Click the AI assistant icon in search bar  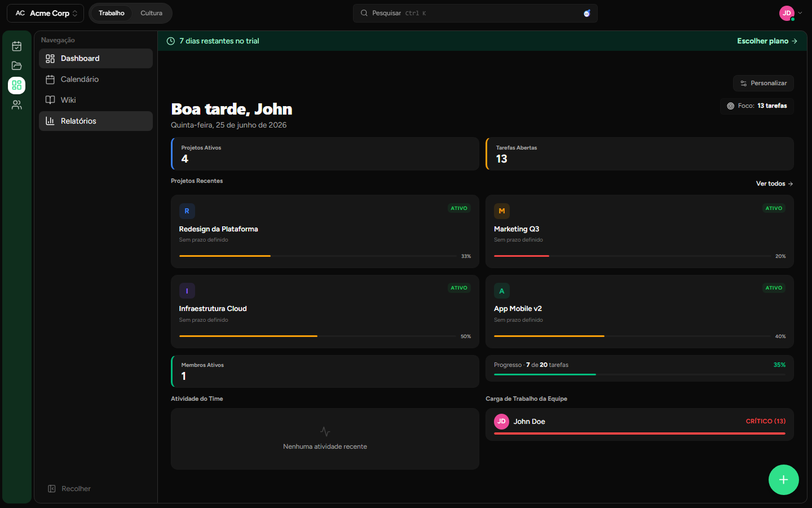coord(586,13)
